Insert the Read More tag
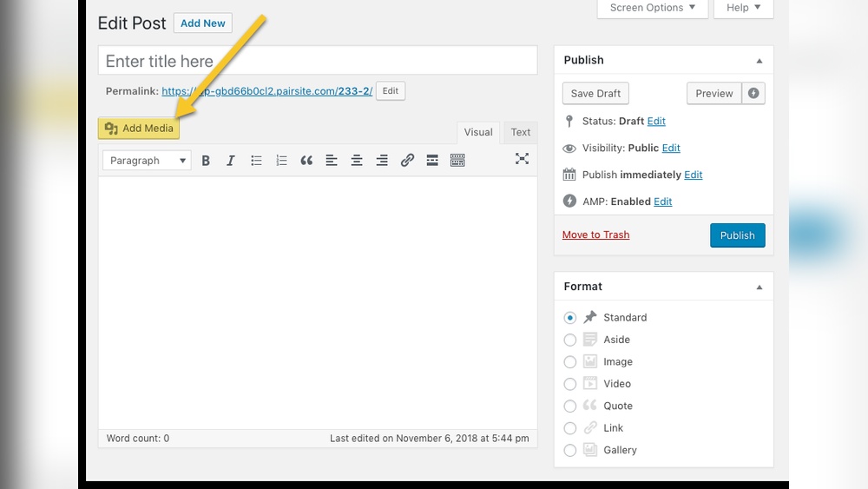 coord(431,161)
